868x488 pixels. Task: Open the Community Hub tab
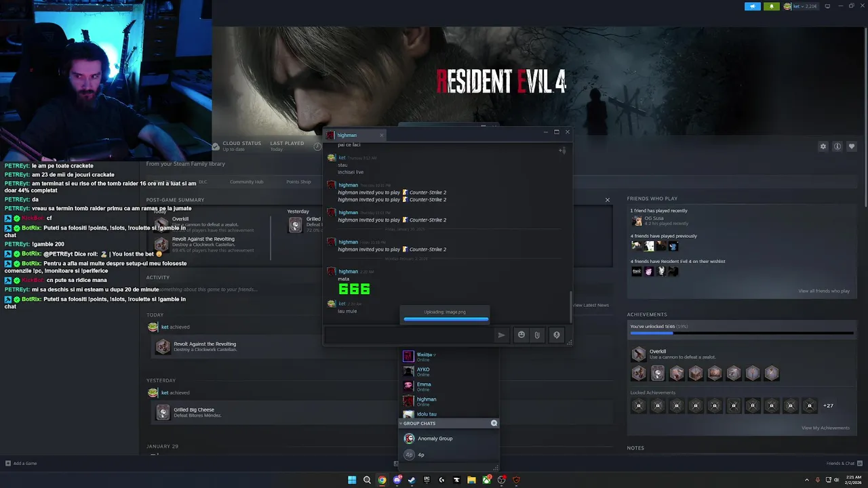(246, 182)
